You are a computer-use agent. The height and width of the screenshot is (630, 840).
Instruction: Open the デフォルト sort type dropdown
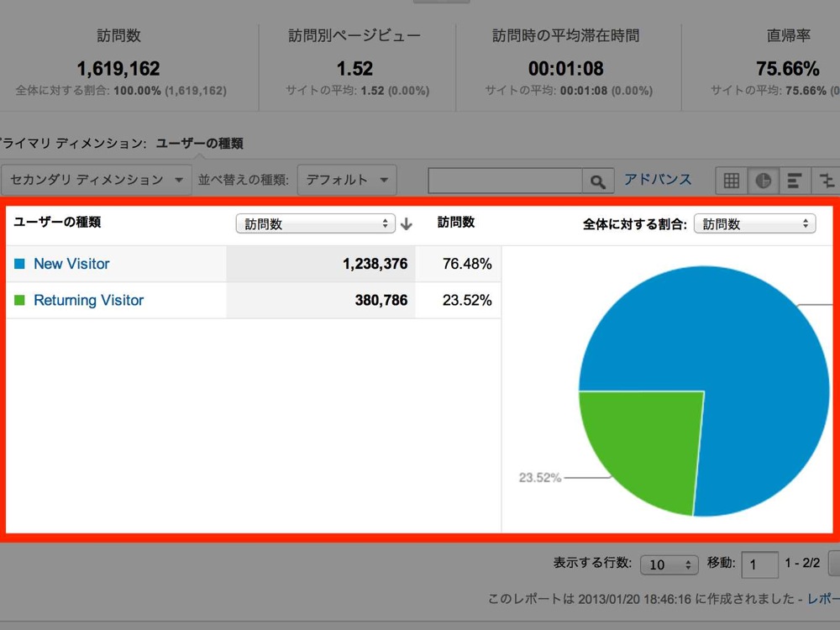[347, 180]
